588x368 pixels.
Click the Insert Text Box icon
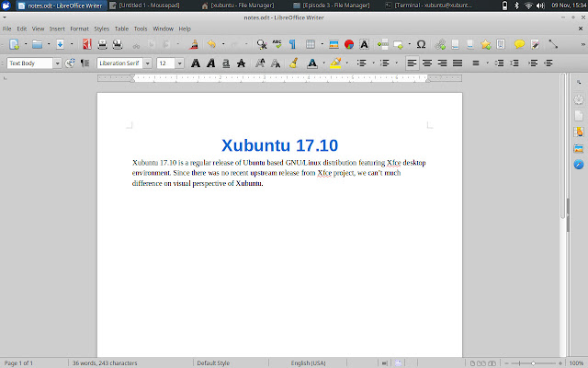coord(364,44)
